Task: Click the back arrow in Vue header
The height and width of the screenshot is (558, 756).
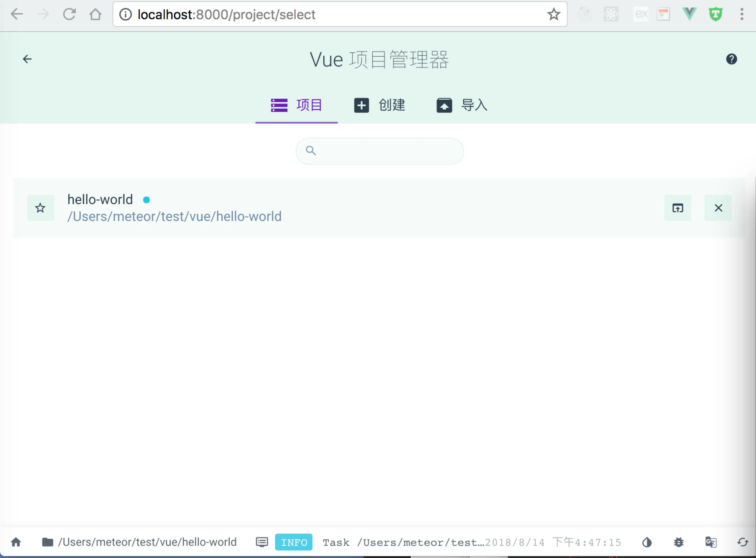Action: tap(27, 59)
